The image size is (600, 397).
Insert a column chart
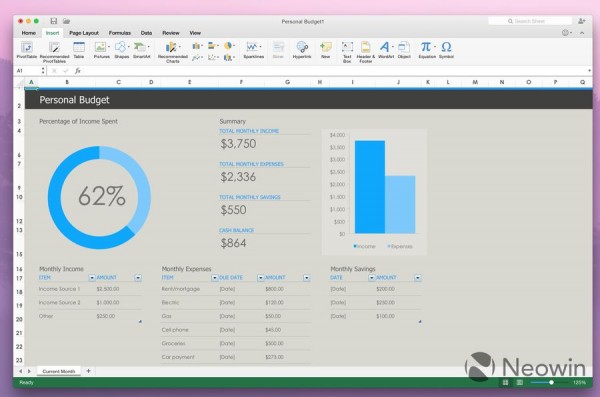point(197,46)
